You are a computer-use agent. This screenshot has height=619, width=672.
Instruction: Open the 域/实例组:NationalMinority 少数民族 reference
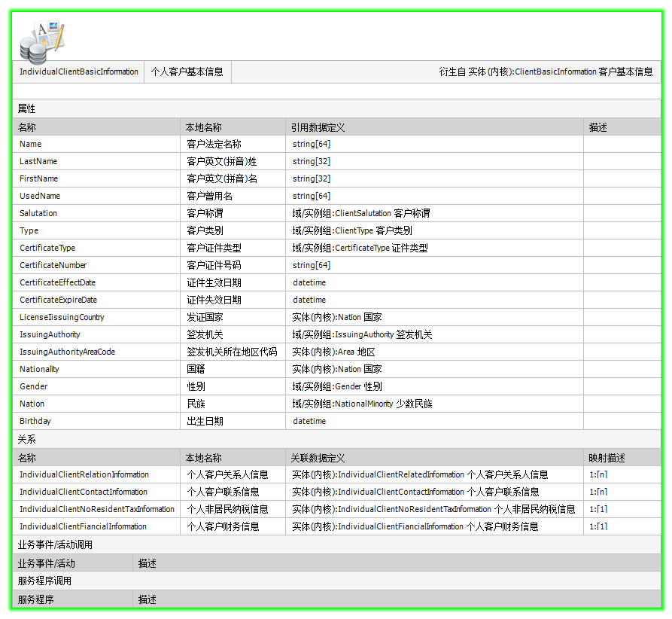[x=362, y=404]
